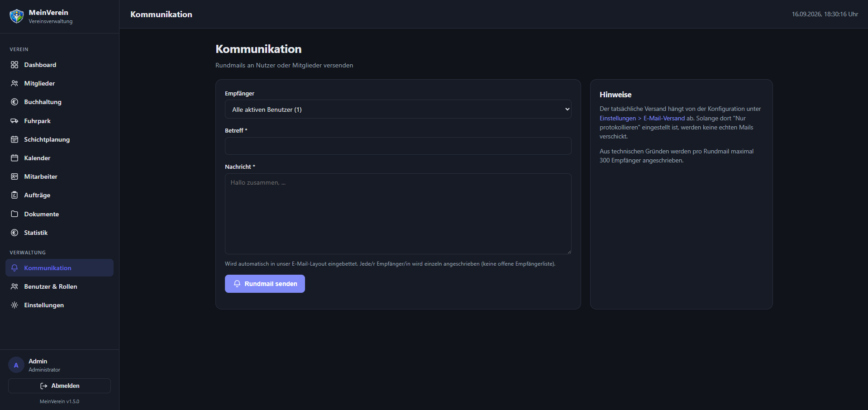
Task: Open the Empfänger dropdown
Action: (x=398, y=110)
